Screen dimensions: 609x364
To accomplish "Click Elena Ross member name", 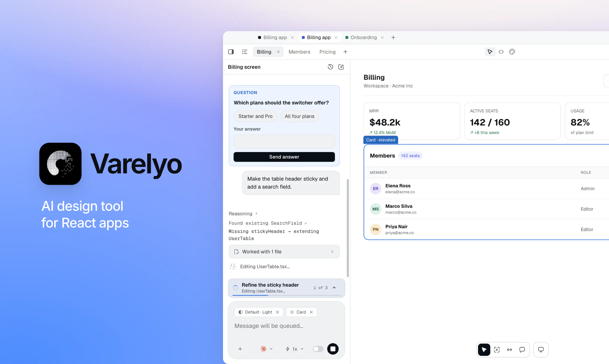I will (x=398, y=186).
